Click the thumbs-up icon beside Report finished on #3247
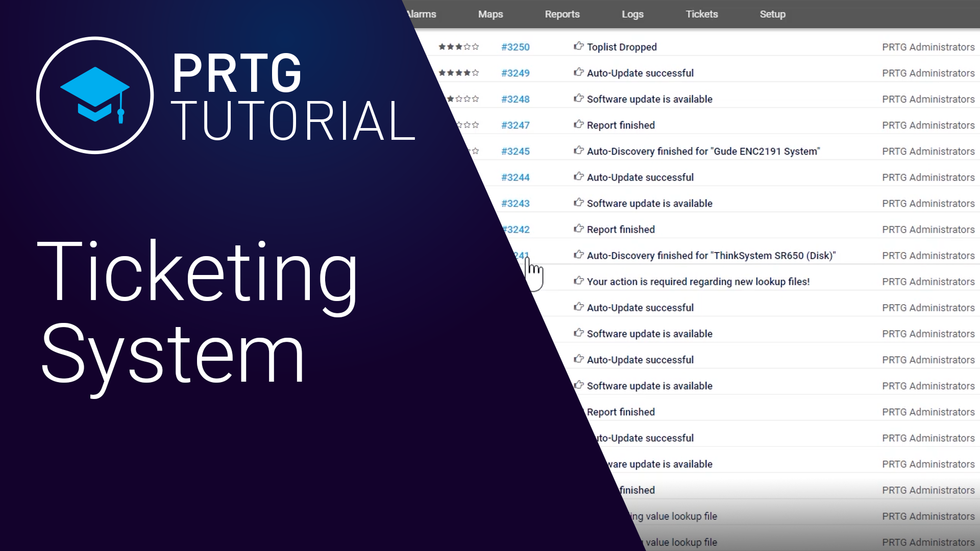The height and width of the screenshot is (551, 980). tap(579, 125)
